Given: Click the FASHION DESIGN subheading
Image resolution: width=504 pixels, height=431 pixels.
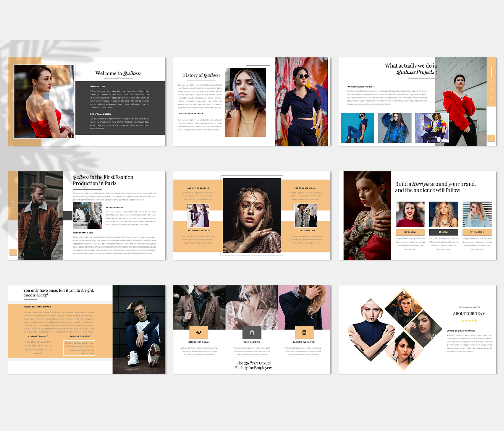Looking at the screenshot, I should [114, 208].
